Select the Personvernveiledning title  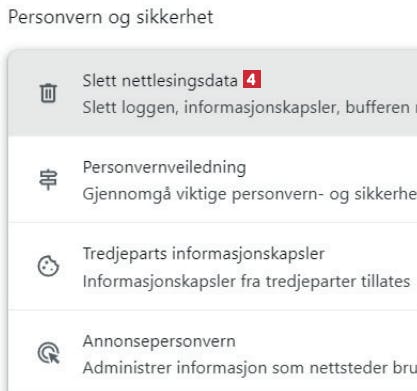coord(164,168)
